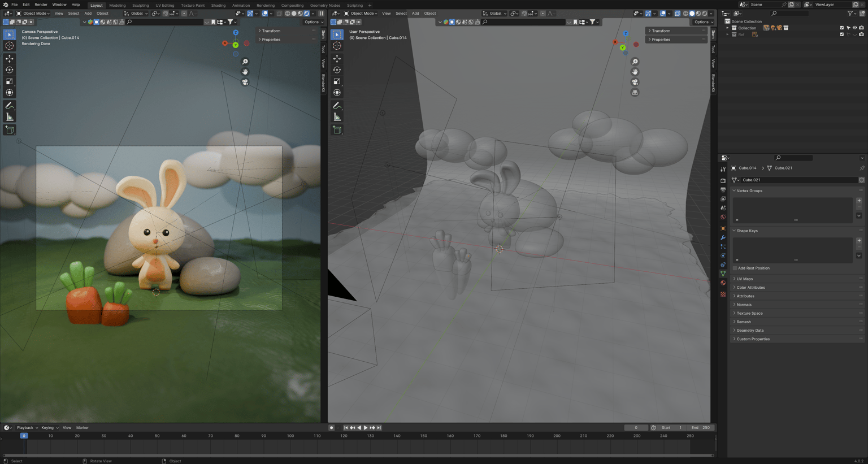Expand the Collection tree item in the outliner
The width and height of the screenshot is (868, 464).
(728, 28)
